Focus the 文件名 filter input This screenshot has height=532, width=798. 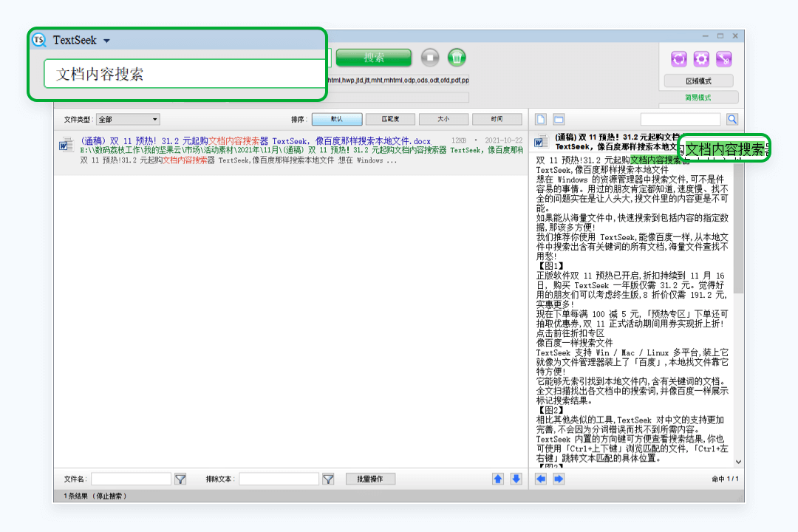(132, 479)
